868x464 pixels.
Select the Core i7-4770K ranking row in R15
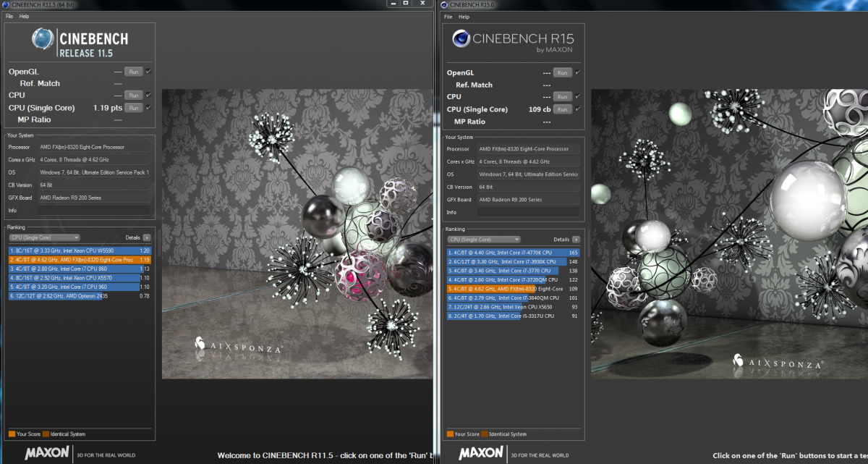pos(514,253)
